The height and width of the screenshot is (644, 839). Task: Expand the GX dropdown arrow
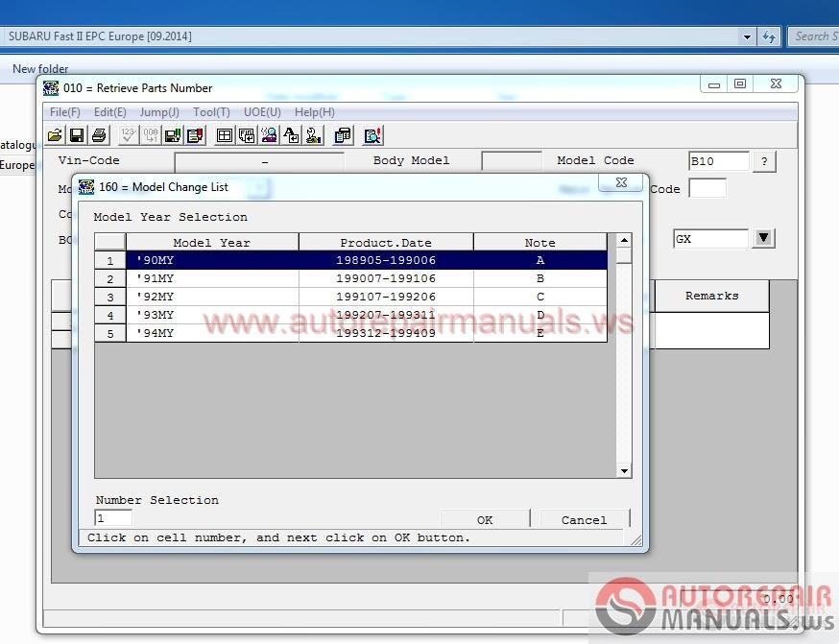tap(763, 238)
